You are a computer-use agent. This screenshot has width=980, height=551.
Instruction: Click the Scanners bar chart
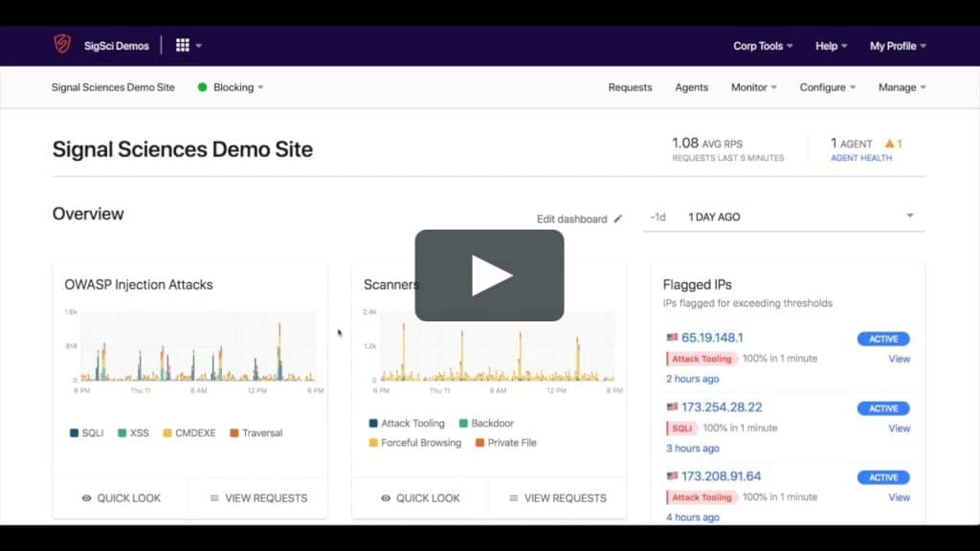494,351
